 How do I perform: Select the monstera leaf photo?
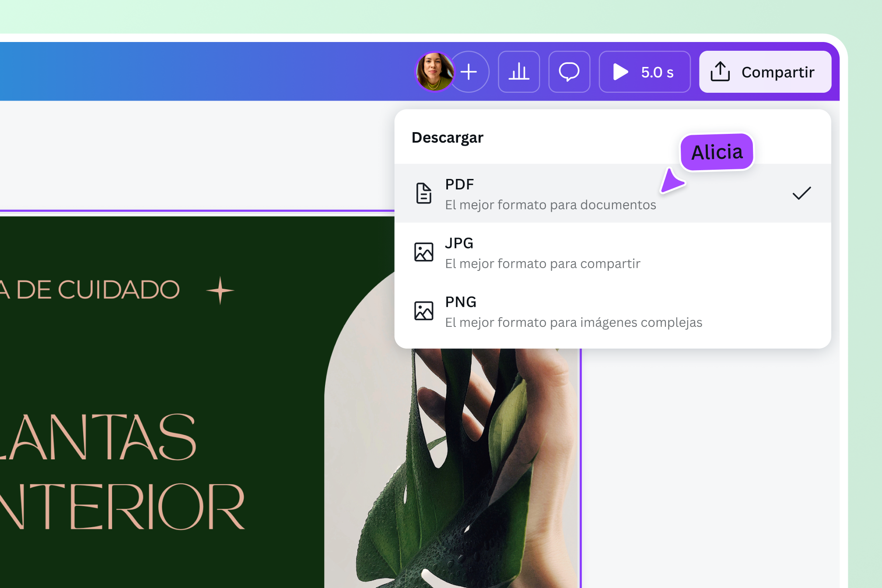(x=453, y=468)
